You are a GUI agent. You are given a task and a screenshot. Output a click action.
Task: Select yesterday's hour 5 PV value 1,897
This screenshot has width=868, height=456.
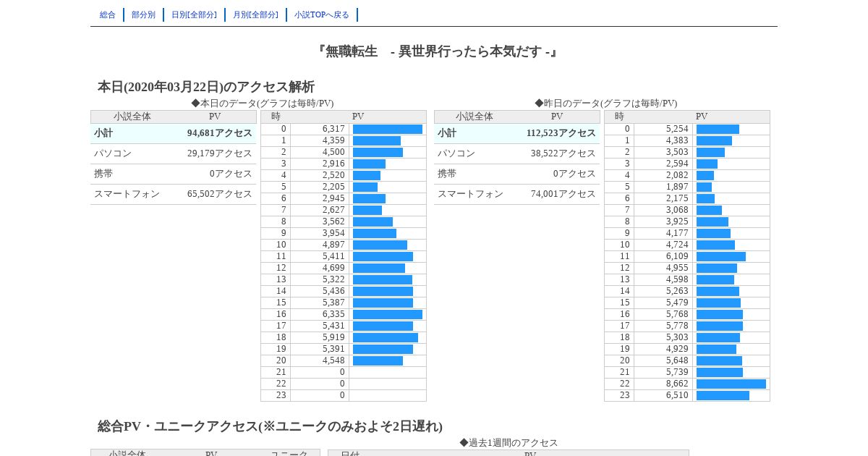tap(677, 187)
